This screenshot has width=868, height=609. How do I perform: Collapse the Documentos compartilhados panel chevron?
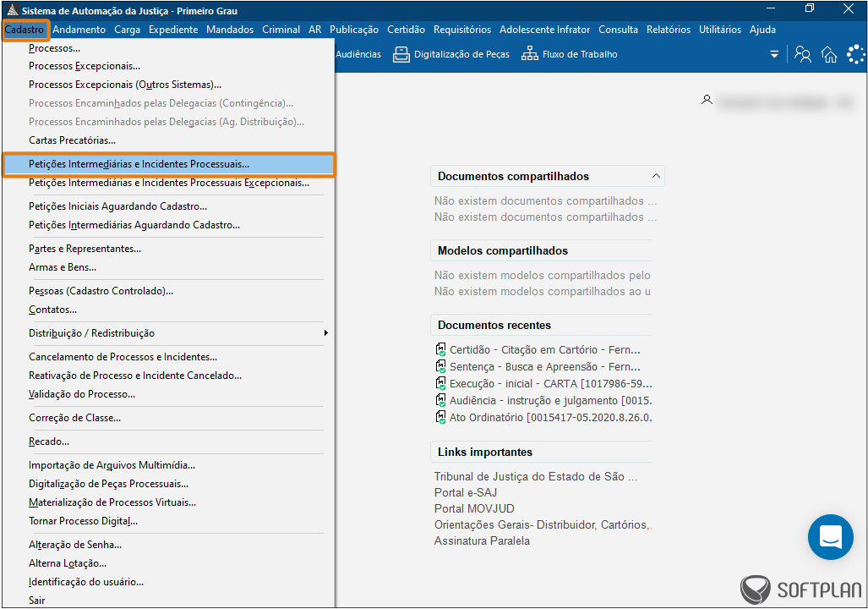pos(656,176)
